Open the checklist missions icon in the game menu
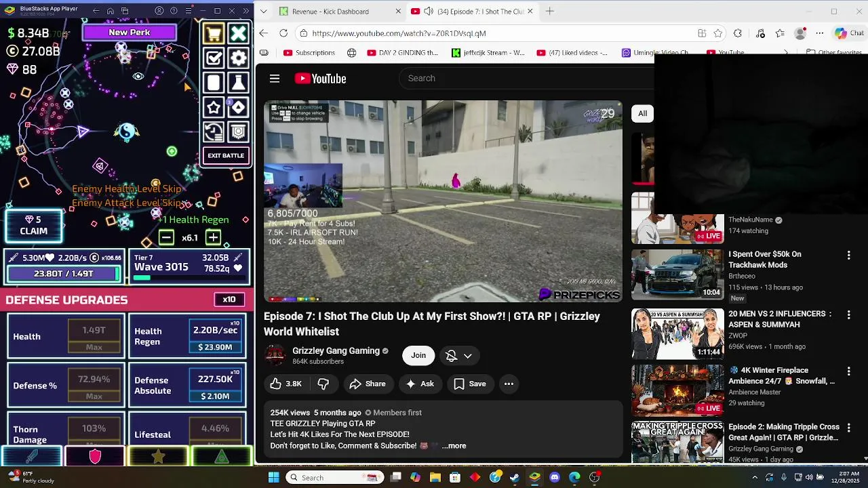The width and height of the screenshot is (868, 488). (x=214, y=58)
